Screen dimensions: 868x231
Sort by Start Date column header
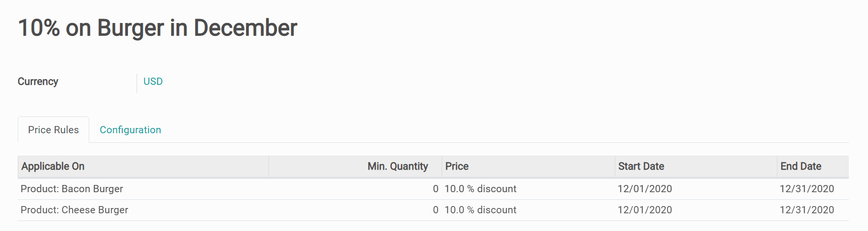(x=641, y=166)
